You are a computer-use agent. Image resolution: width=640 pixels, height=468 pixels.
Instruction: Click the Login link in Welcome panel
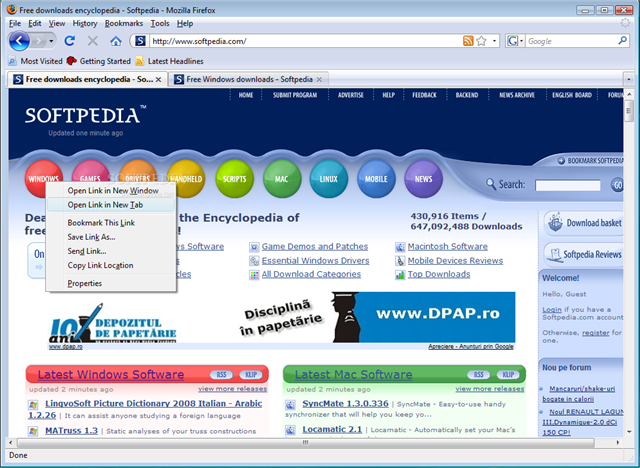pyautogui.click(x=552, y=310)
